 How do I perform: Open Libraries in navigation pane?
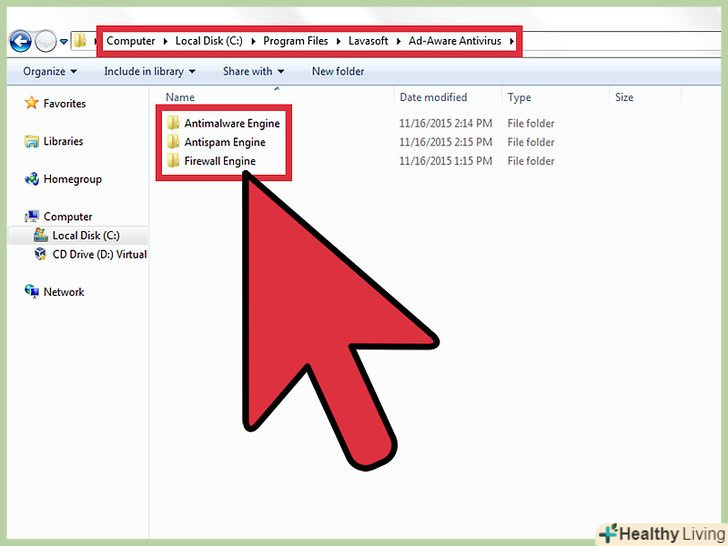tap(63, 141)
